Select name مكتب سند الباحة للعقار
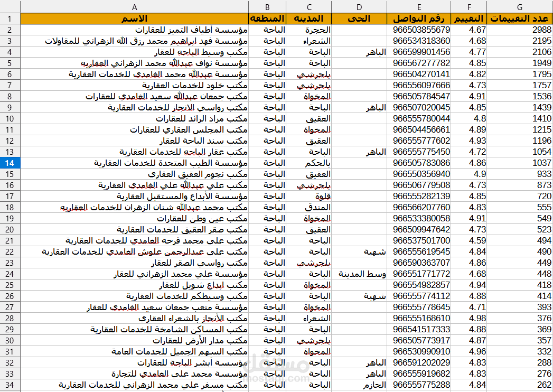The image size is (553, 392). click(134, 141)
